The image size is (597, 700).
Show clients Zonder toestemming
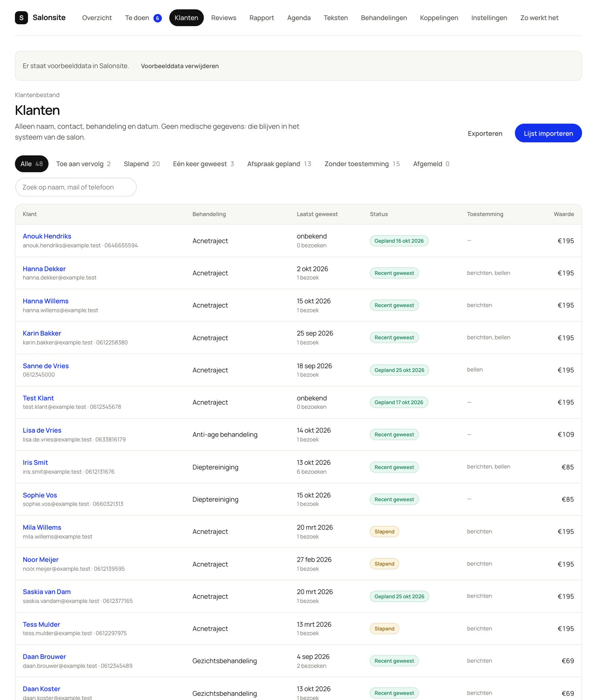click(x=362, y=164)
